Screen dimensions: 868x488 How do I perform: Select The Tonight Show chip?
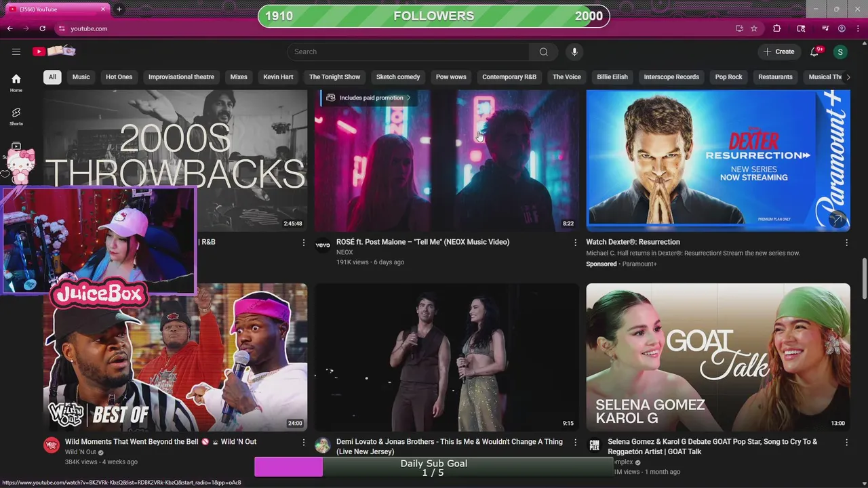coord(335,77)
